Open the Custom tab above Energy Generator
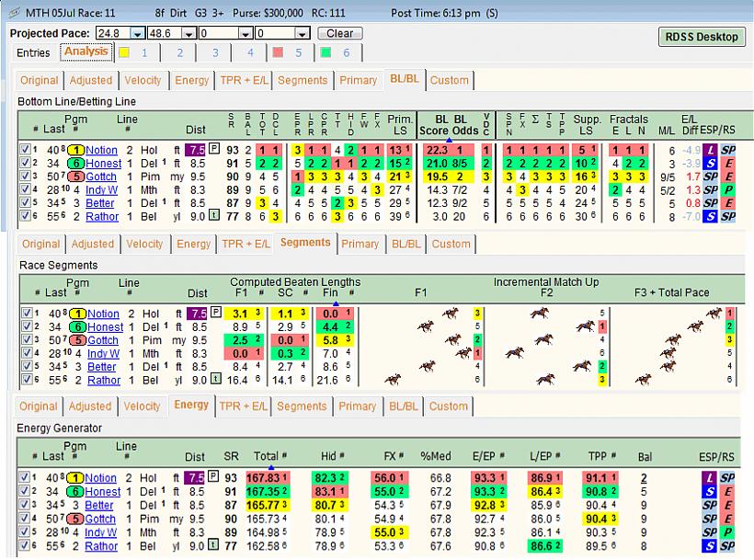This screenshot has height=560, width=754. 448,406
